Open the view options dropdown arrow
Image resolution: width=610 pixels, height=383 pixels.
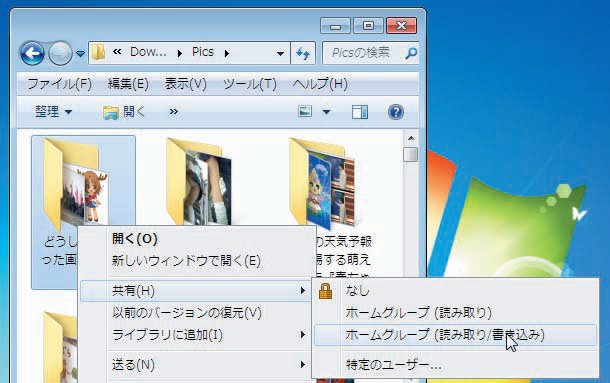326,112
